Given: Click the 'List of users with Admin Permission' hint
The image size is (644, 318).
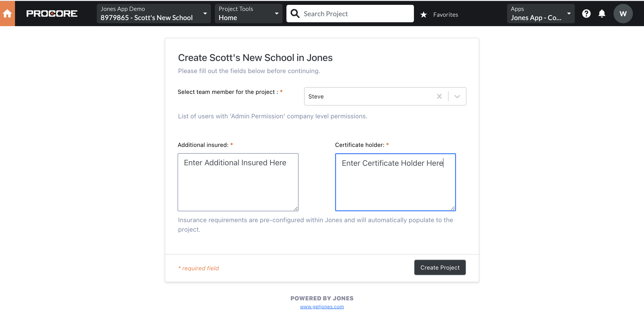Looking at the screenshot, I should pyautogui.click(x=272, y=116).
